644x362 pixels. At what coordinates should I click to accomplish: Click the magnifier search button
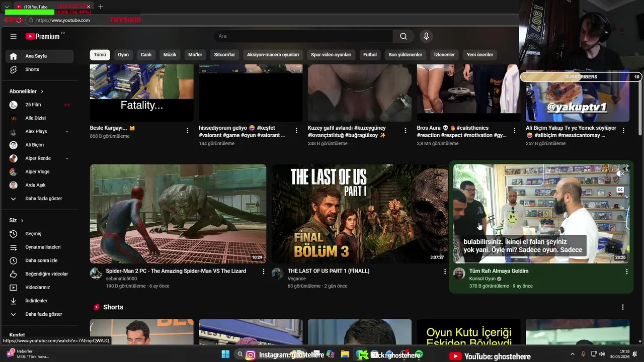[404, 36]
